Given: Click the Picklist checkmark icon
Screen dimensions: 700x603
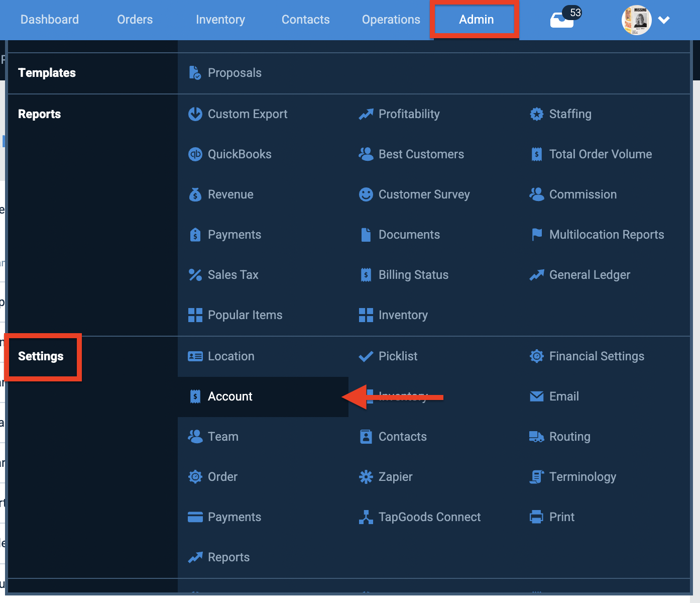Looking at the screenshot, I should click(x=366, y=356).
